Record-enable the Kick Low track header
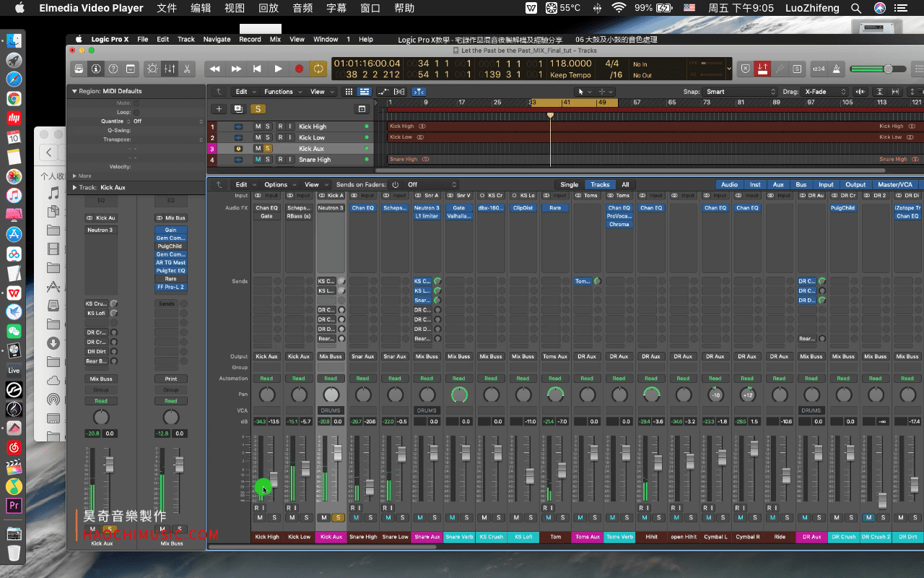 point(280,137)
